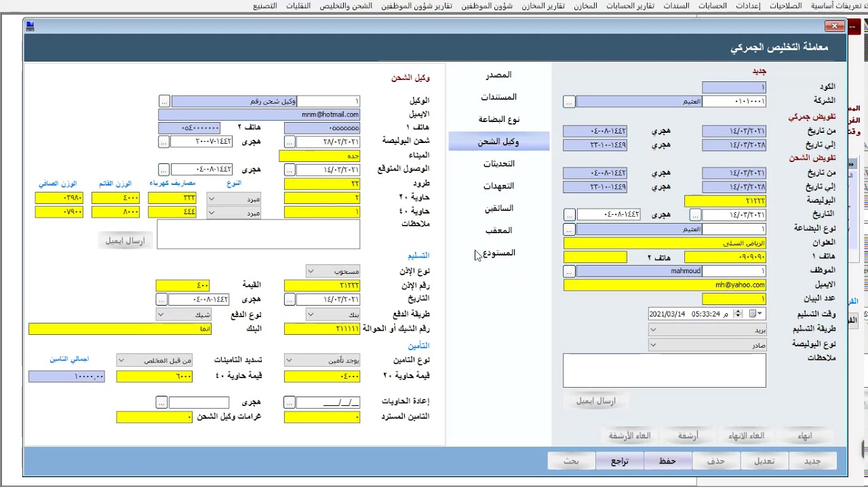Open Gregorian date picker for شحن البوليصة
Image resolution: width=868 pixels, height=488 pixels.
(x=290, y=142)
